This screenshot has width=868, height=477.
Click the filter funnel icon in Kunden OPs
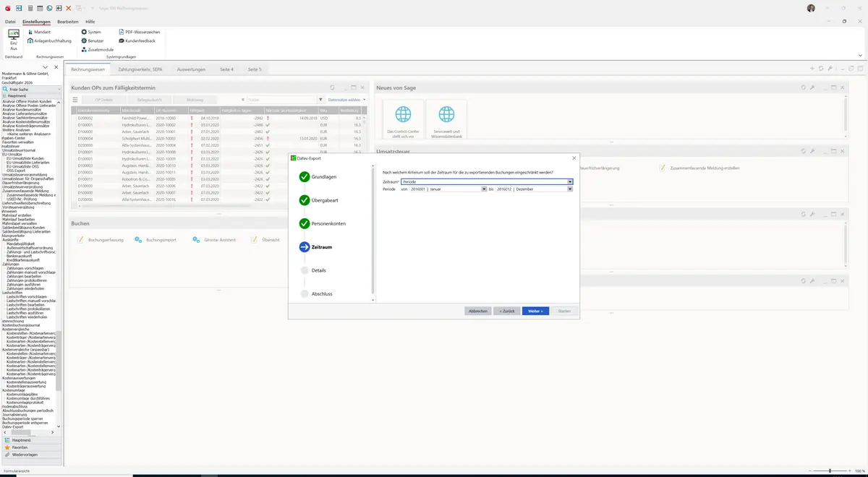320,100
